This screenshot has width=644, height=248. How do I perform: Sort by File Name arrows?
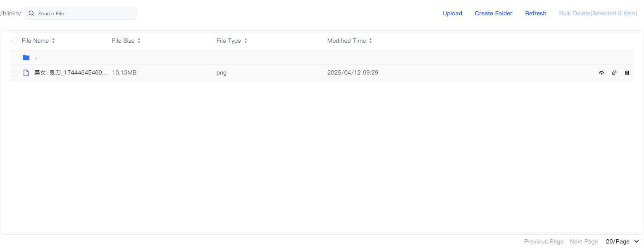point(53,41)
